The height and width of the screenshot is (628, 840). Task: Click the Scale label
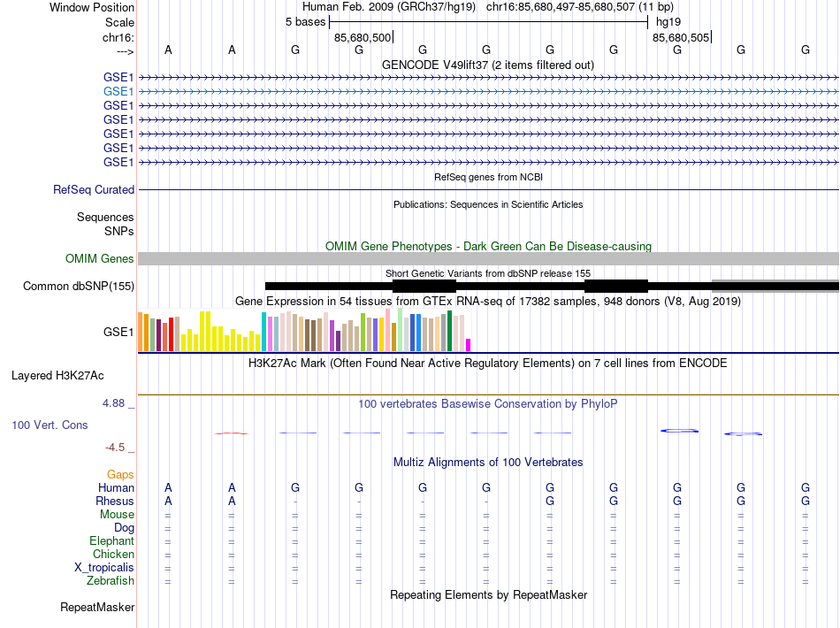(119, 22)
